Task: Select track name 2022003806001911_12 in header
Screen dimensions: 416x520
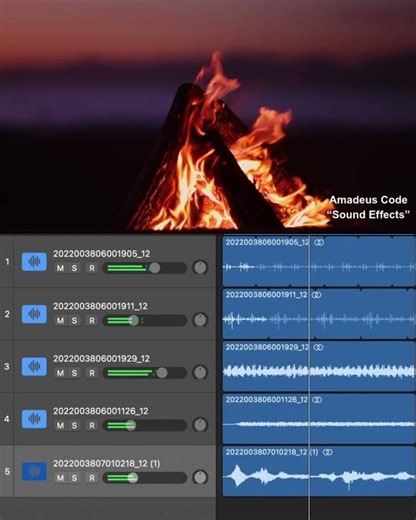Action: coord(100,306)
